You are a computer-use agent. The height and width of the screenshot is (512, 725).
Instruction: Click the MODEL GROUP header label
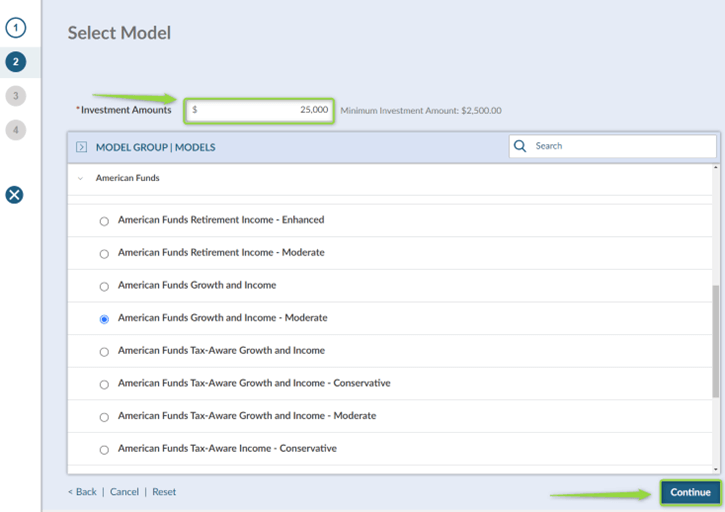131,147
